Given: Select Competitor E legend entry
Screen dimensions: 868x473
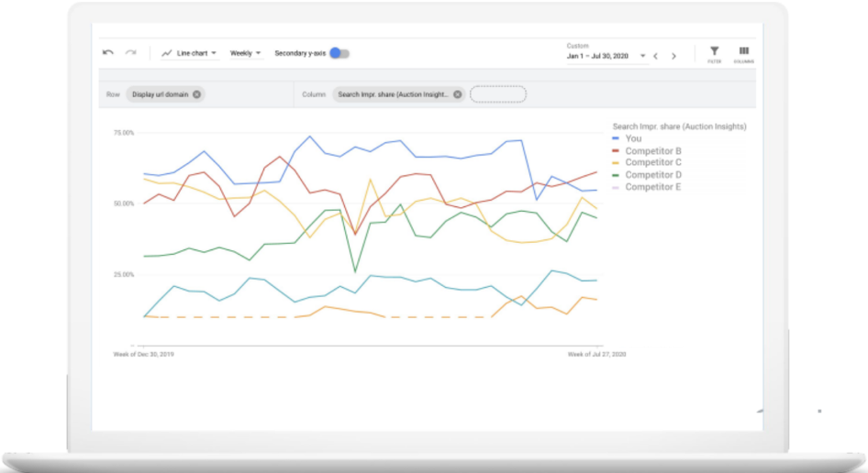Looking at the screenshot, I should pos(652,187).
